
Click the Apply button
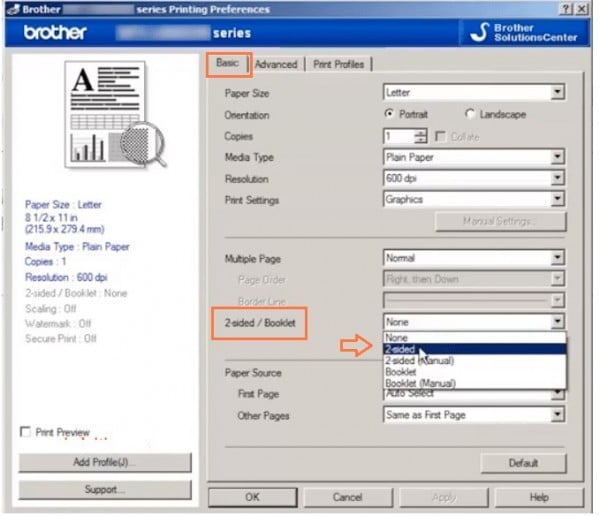[x=444, y=497]
